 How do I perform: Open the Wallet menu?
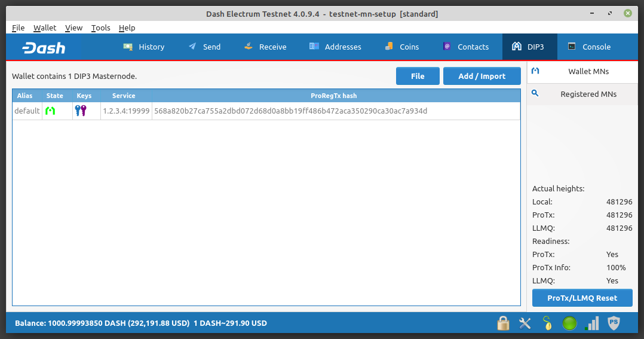45,28
